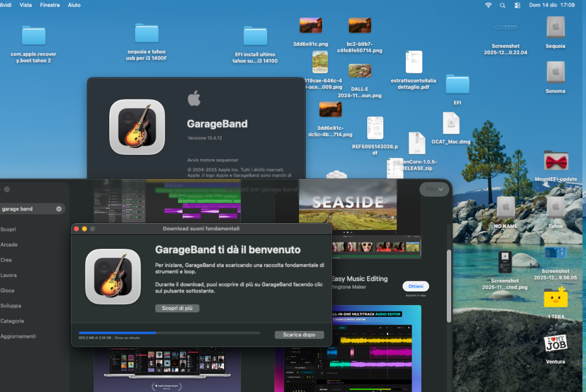Click the garage band search field
Viewport: 586px width, 392px height.
[x=27, y=209]
